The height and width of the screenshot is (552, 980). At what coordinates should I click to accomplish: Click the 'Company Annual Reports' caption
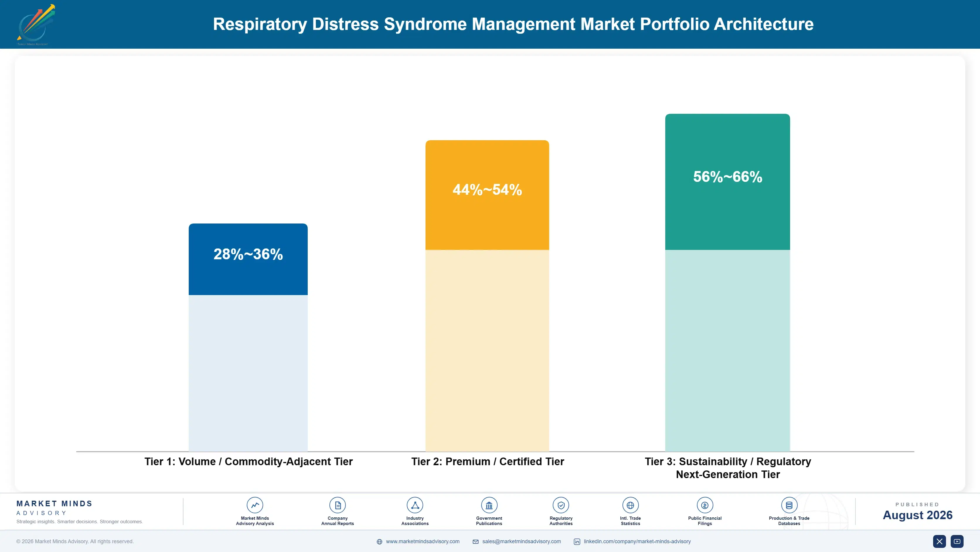coord(337,521)
